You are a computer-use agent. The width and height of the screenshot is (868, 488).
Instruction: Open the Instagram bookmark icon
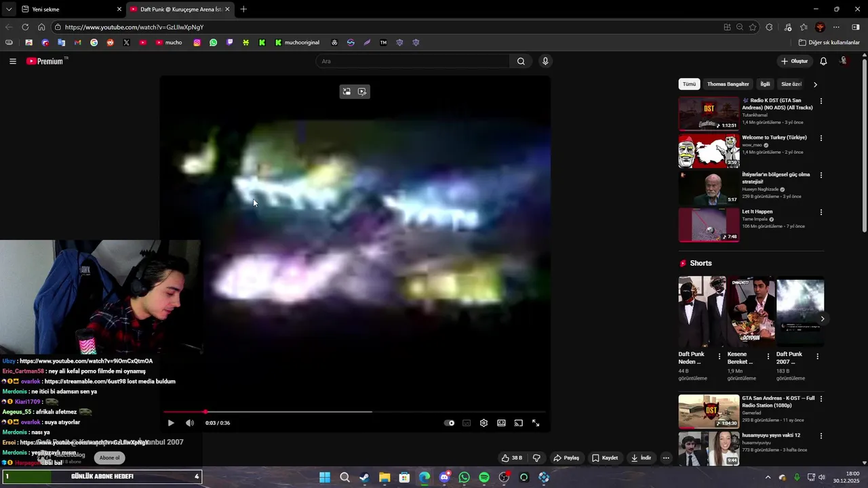(x=197, y=42)
